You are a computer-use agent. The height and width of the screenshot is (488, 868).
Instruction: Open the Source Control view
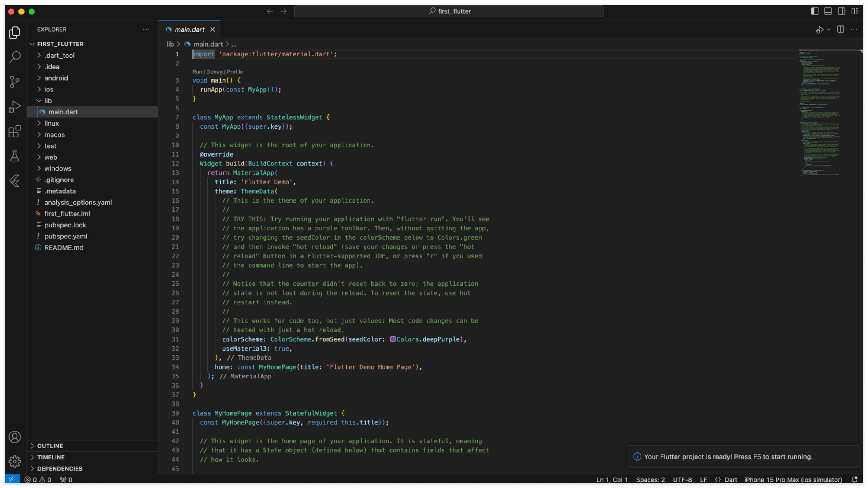click(14, 82)
